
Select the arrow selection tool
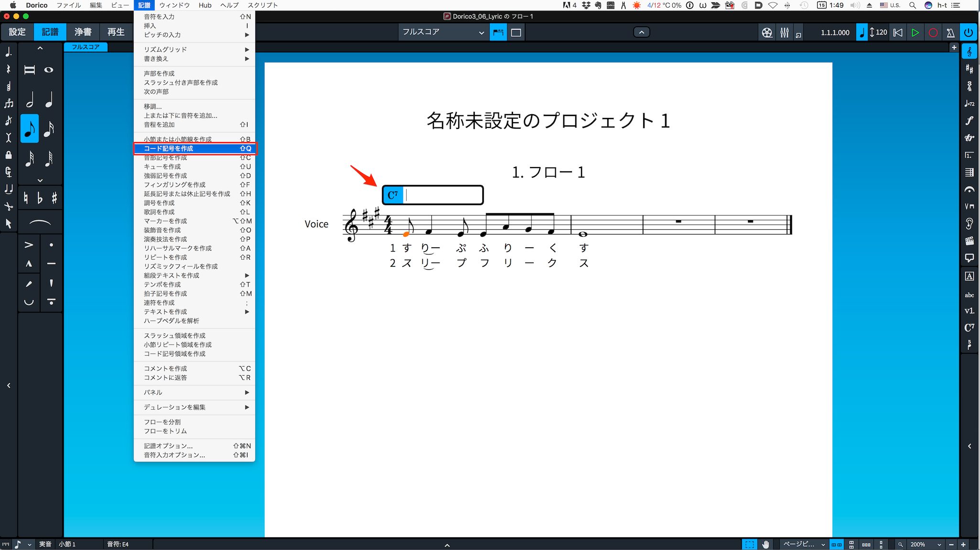click(8, 223)
